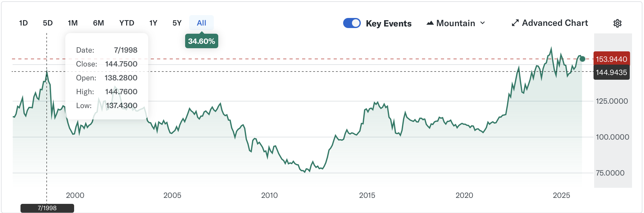Select the 1D time range tab
The image size is (644, 213).
(x=23, y=23)
